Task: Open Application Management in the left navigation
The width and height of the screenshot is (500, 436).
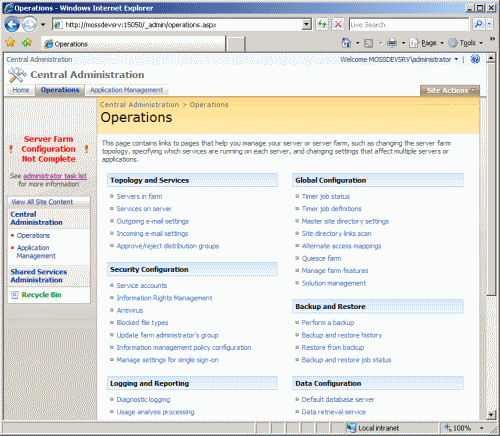Action: (36, 252)
